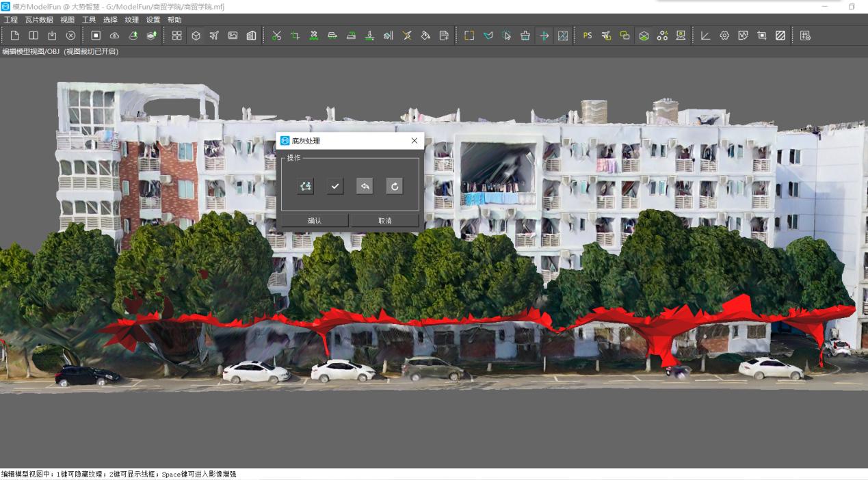Click the PS toolbar icon
Image resolution: width=868 pixels, height=480 pixels.
[588, 36]
